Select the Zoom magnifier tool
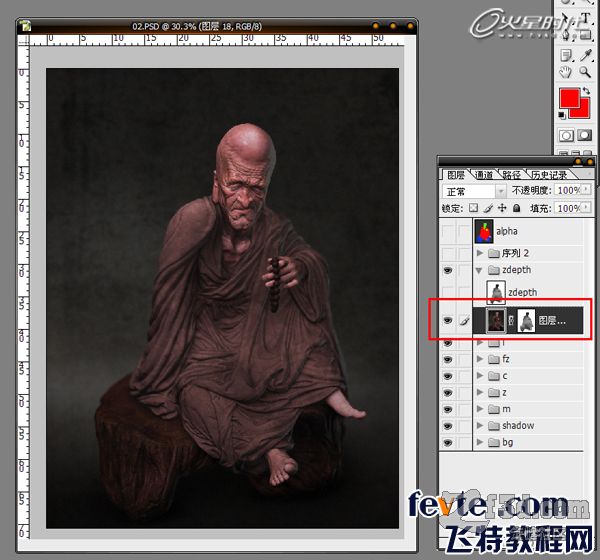600x560 pixels. [585, 72]
